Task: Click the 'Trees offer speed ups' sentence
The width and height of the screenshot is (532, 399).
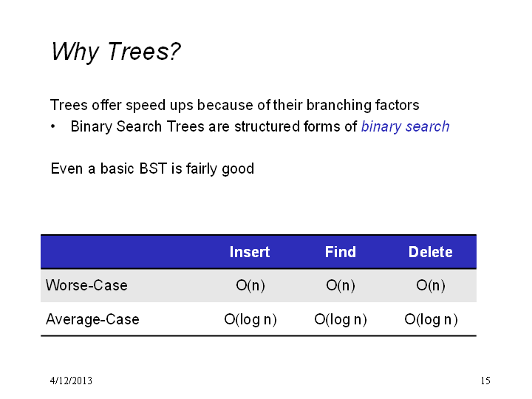Action: tap(234, 105)
